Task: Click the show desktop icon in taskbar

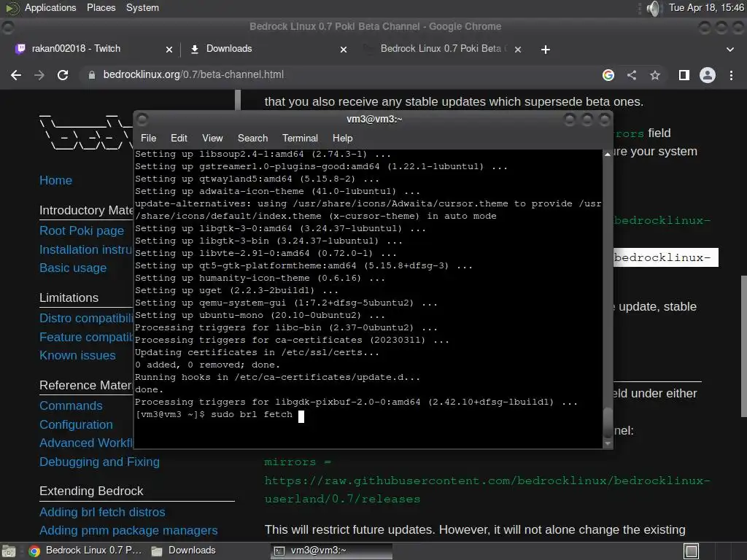Action: pos(9,551)
